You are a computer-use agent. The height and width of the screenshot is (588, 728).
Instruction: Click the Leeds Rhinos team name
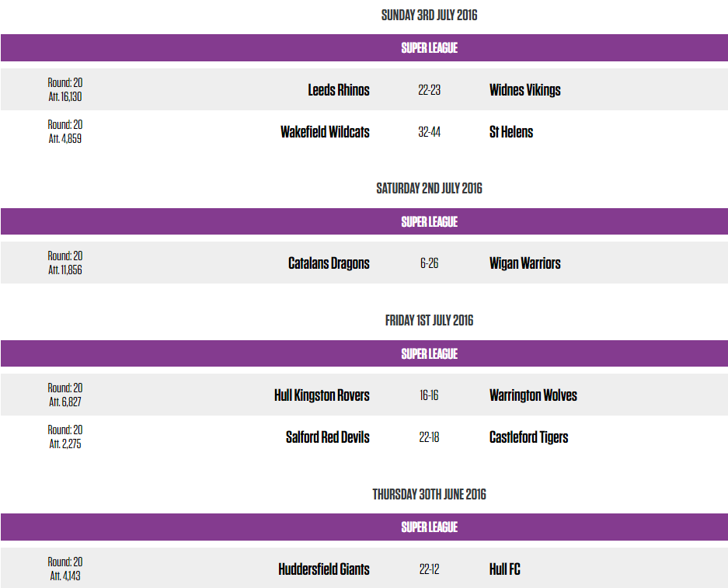[339, 90]
